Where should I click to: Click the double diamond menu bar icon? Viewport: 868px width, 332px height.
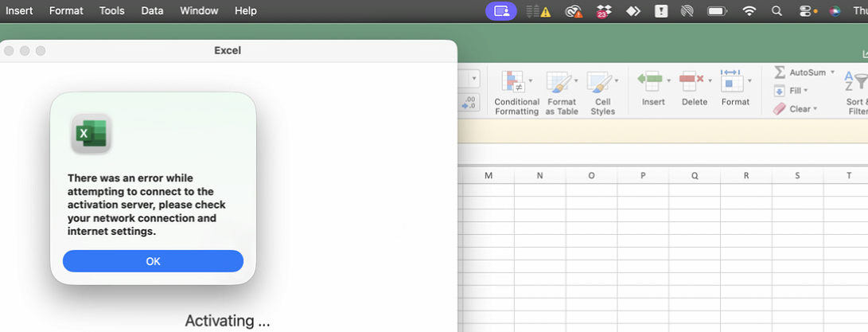click(x=633, y=11)
